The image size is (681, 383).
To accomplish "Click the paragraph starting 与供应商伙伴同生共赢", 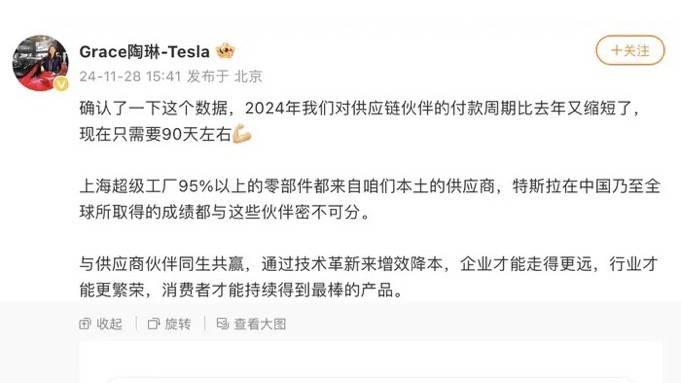I will click(x=369, y=277).
